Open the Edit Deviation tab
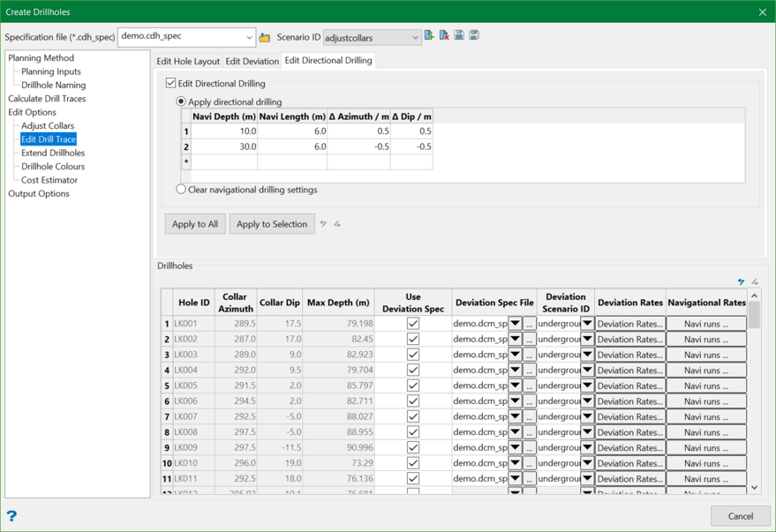The height and width of the screenshot is (532, 776). (252, 62)
